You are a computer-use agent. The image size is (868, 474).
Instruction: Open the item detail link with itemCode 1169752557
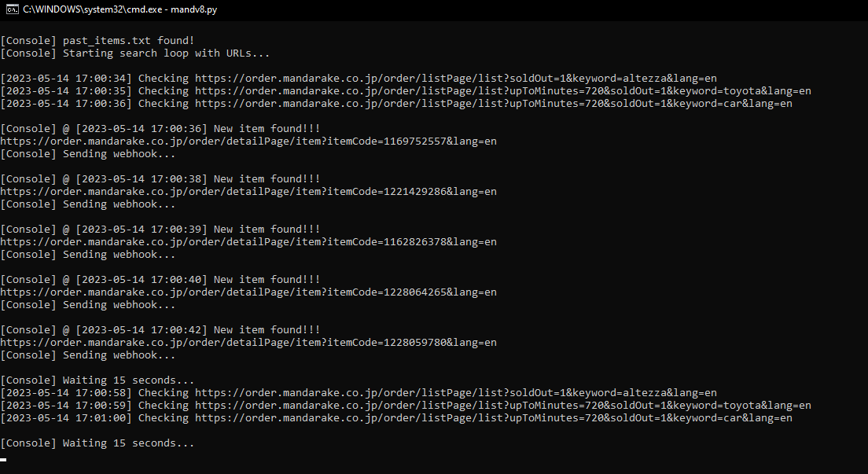point(248,141)
